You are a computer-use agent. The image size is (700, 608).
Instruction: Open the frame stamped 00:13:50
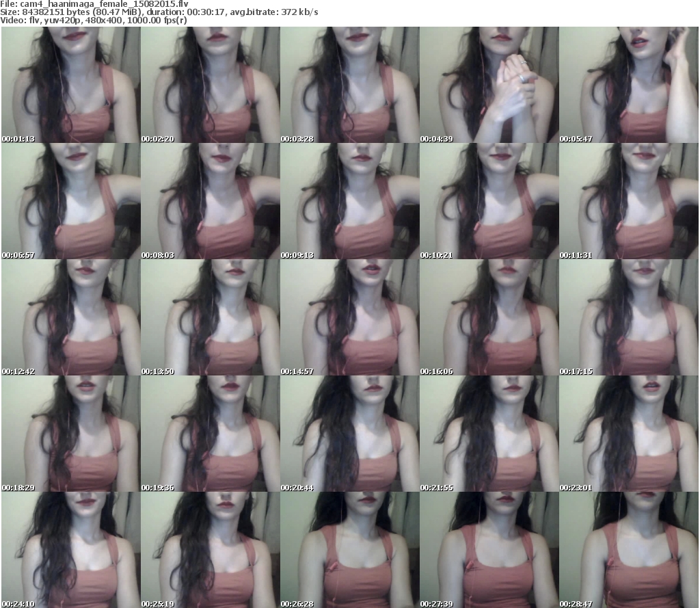point(211,317)
